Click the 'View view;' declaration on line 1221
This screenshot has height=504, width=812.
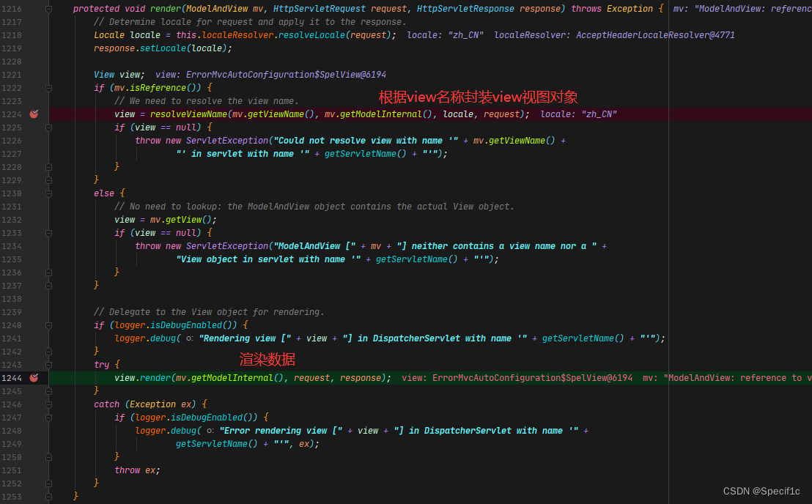tap(119, 75)
